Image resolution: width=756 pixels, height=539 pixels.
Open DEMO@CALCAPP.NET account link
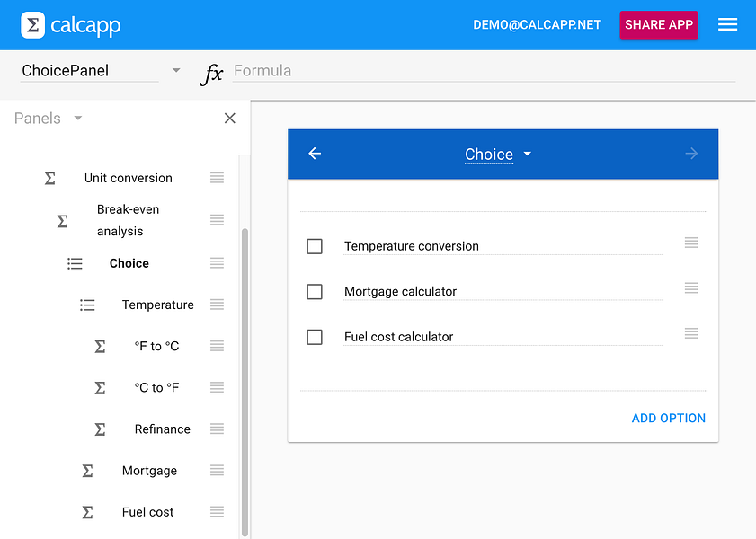coord(537,24)
